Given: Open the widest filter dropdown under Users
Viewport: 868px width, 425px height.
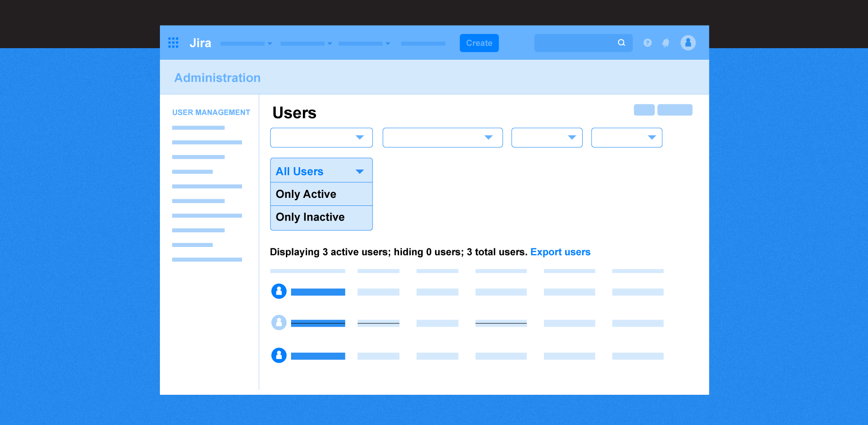Looking at the screenshot, I should click(442, 137).
